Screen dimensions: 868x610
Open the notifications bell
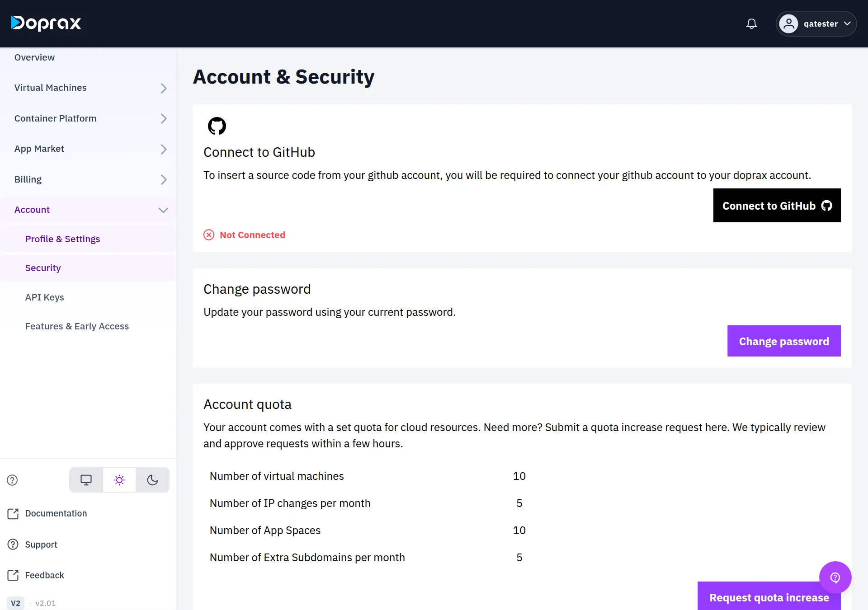pyautogui.click(x=751, y=23)
